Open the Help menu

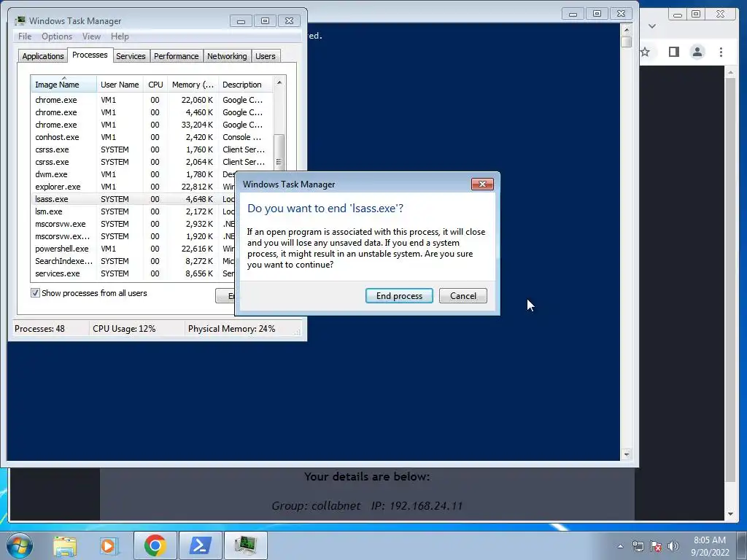[x=120, y=36]
